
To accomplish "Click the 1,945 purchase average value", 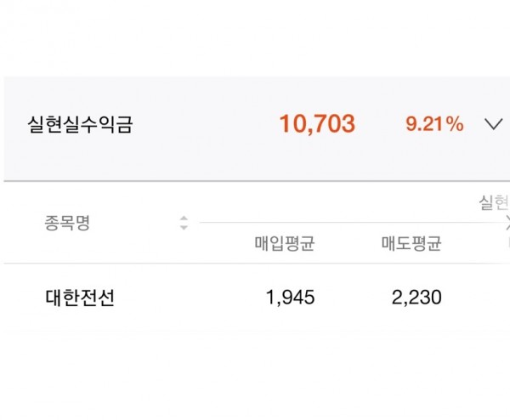I will pyautogui.click(x=289, y=298).
